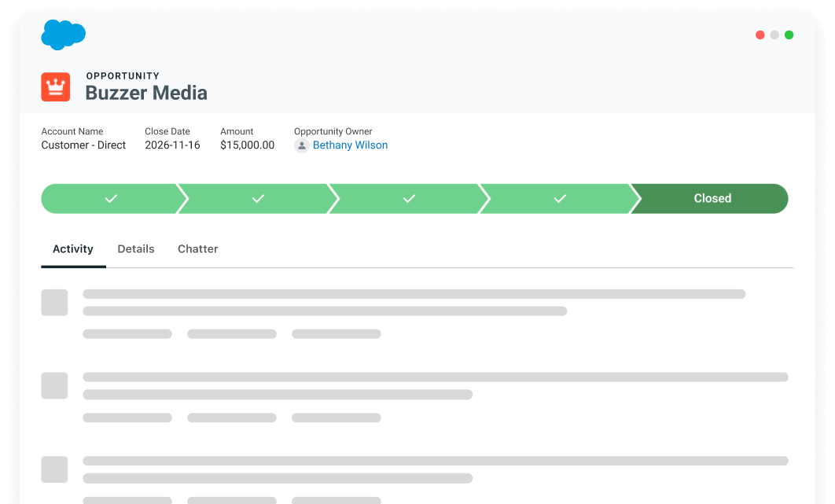Viewport: 835px width, 504px height.
Task: Click the green window dot
Action: tap(789, 35)
